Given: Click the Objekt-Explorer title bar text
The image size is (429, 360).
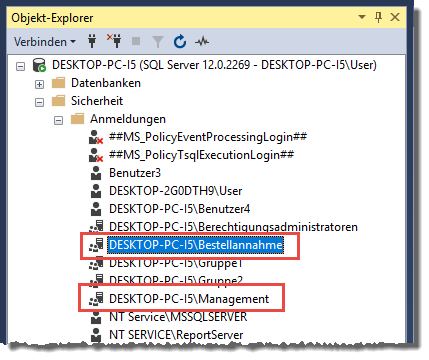Looking at the screenshot, I should coord(52,18).
